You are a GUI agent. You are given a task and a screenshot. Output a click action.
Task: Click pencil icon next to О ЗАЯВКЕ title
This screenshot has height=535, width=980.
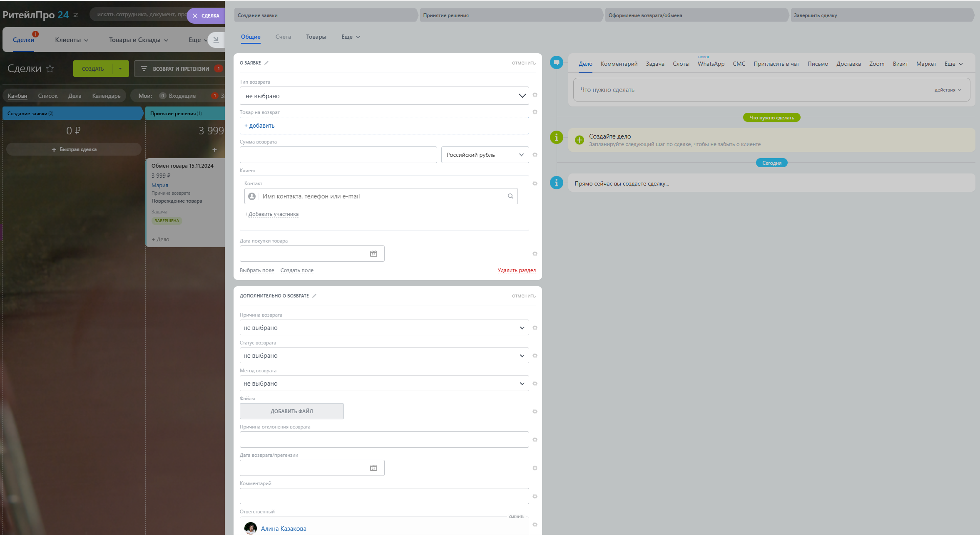266,63
